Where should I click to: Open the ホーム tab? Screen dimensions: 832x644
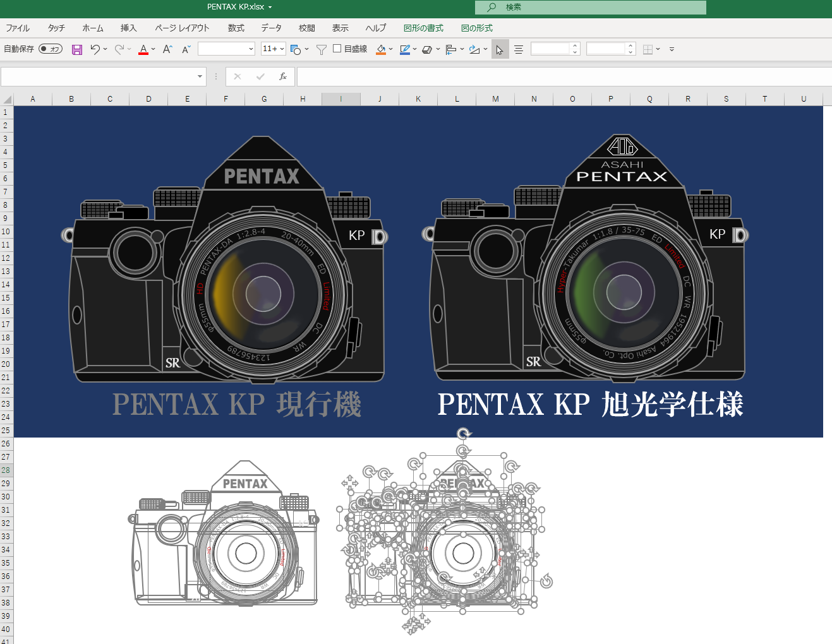click(93, 28)
